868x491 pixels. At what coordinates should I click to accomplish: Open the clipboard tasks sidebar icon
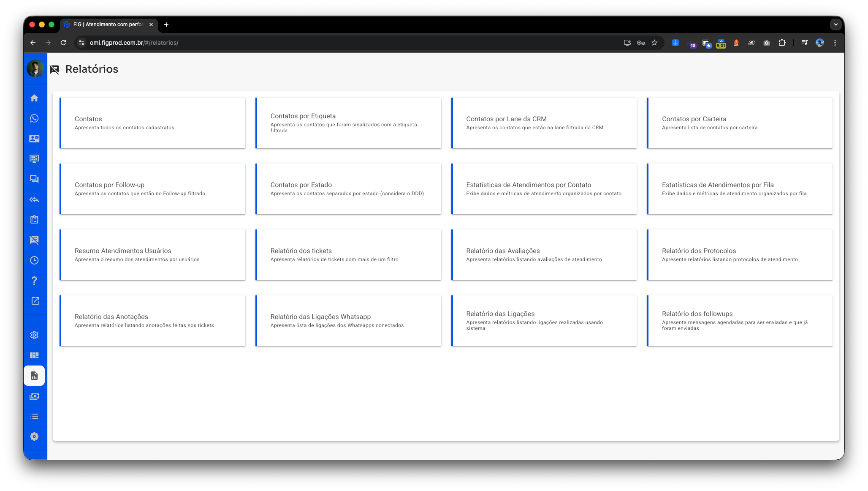click(35, 220)
